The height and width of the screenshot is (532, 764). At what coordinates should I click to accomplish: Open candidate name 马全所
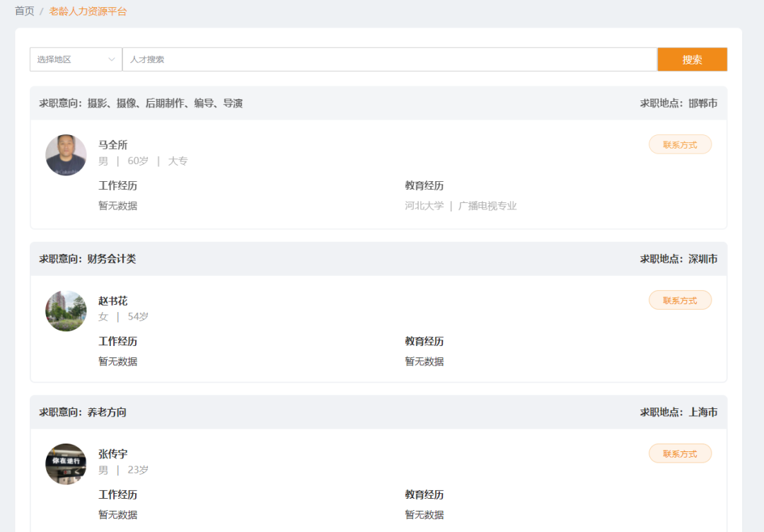112,145
